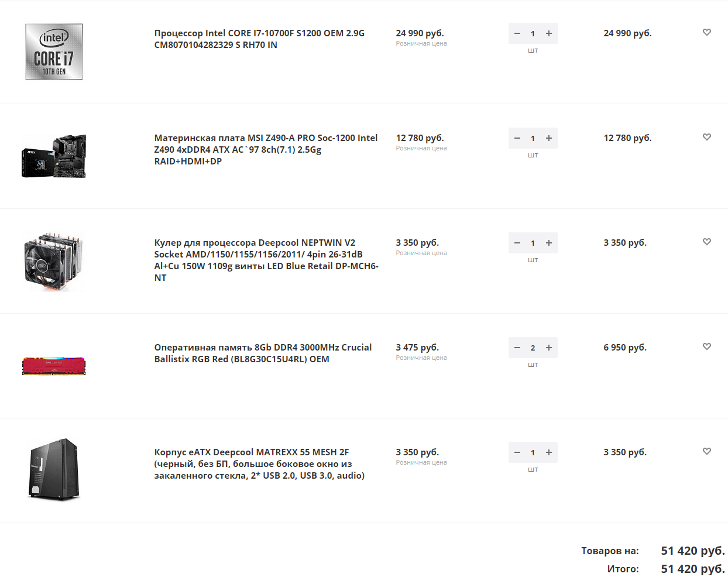
Task: Click the Deepcool MATREXX case thumbnail
Action: coord(54,469)
